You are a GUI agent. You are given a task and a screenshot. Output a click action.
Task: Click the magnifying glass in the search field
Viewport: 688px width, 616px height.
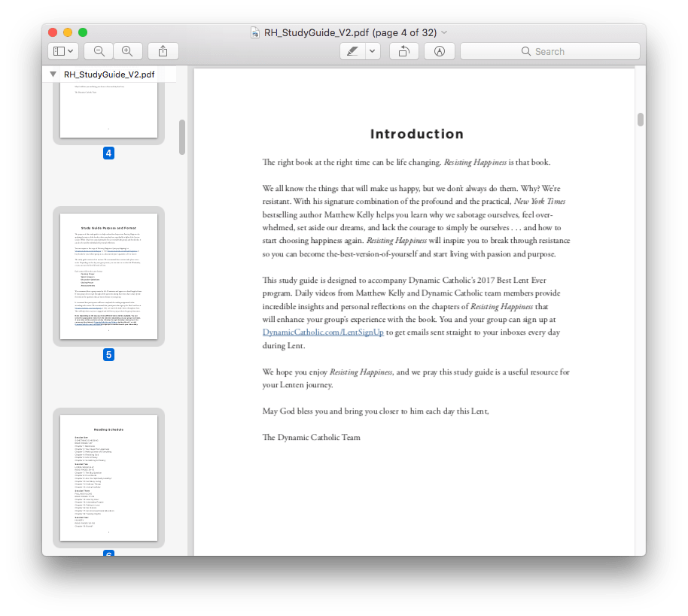(525, 50)
